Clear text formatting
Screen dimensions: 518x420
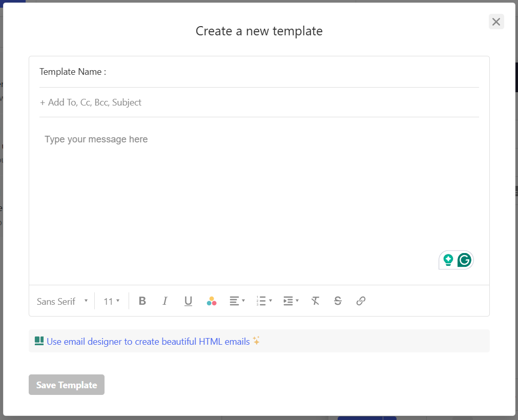point(315,301)
